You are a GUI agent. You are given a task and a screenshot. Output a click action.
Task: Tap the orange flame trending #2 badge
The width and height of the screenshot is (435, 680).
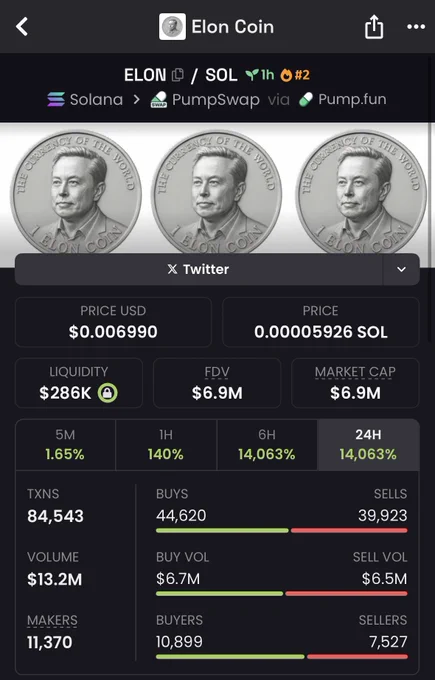295,75
